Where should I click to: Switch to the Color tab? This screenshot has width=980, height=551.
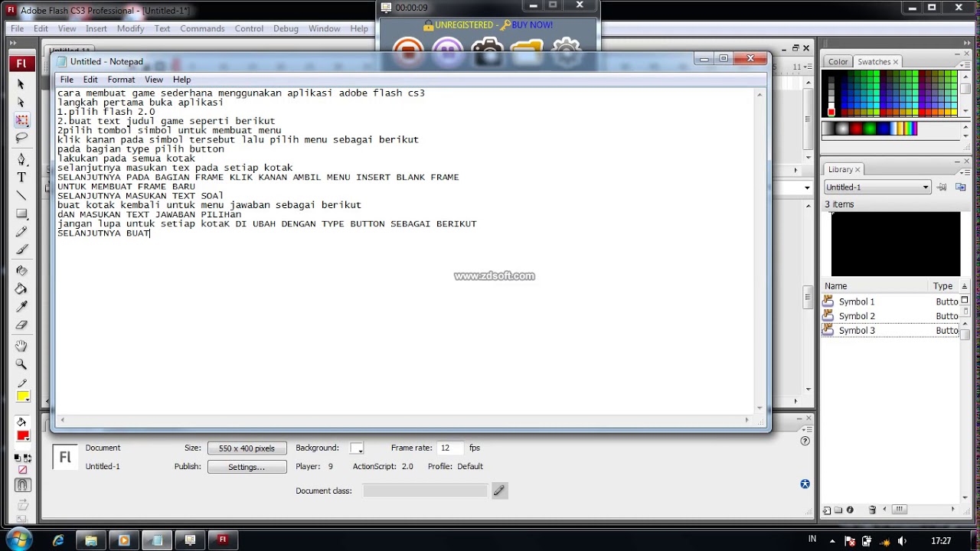point(838,62)
